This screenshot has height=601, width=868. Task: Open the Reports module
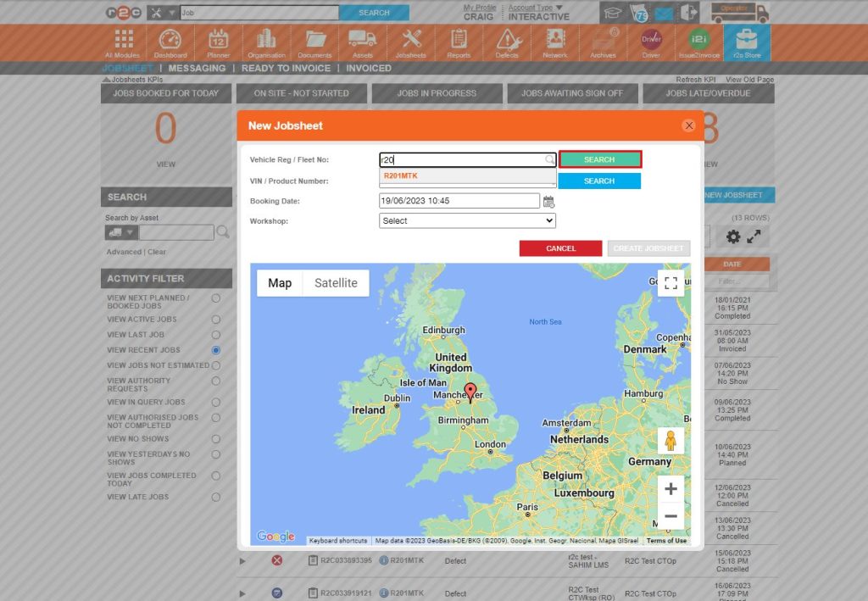pos(458,41)
